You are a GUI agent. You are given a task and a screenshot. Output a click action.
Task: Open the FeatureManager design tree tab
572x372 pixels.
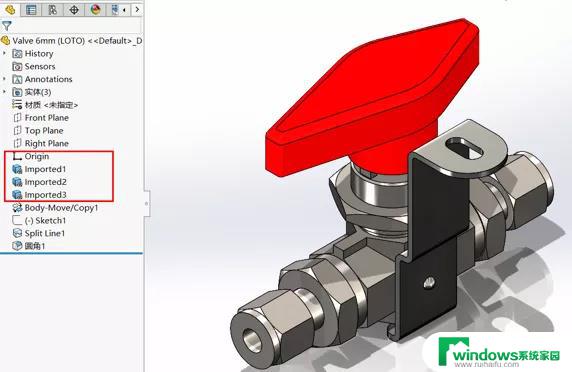10,9
